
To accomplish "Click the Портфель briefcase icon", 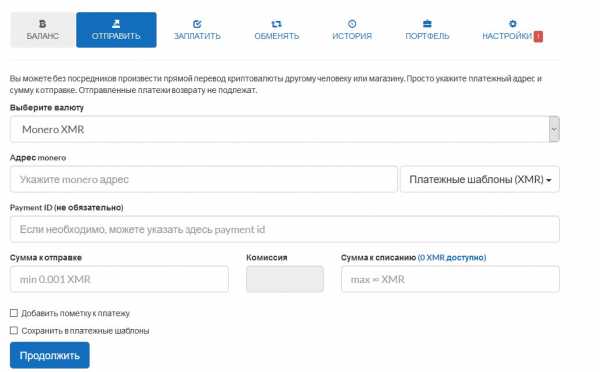I will pyautogui.click(x=427, y=24).
